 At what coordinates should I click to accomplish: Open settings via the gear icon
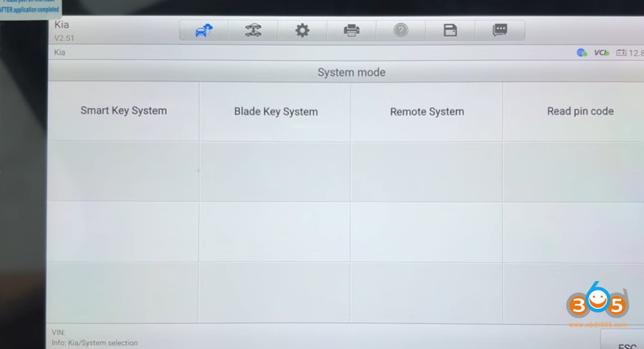(302, 30)
